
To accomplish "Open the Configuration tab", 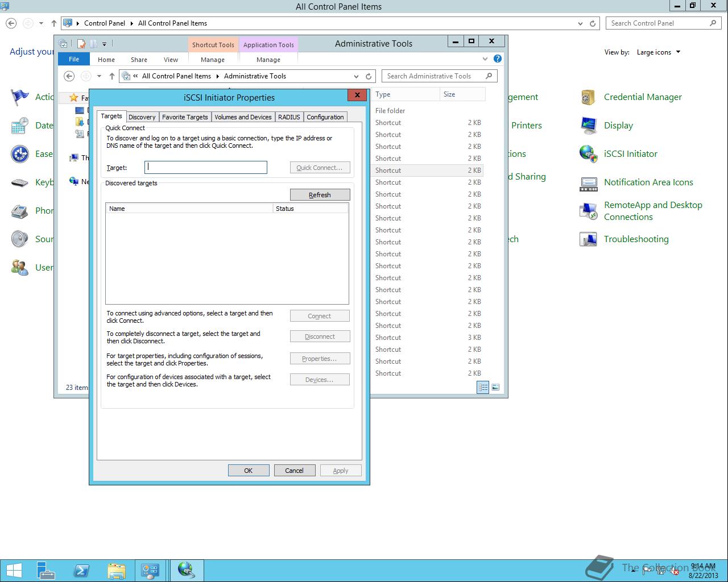I will pyautogui.click(x=325, y=117).
